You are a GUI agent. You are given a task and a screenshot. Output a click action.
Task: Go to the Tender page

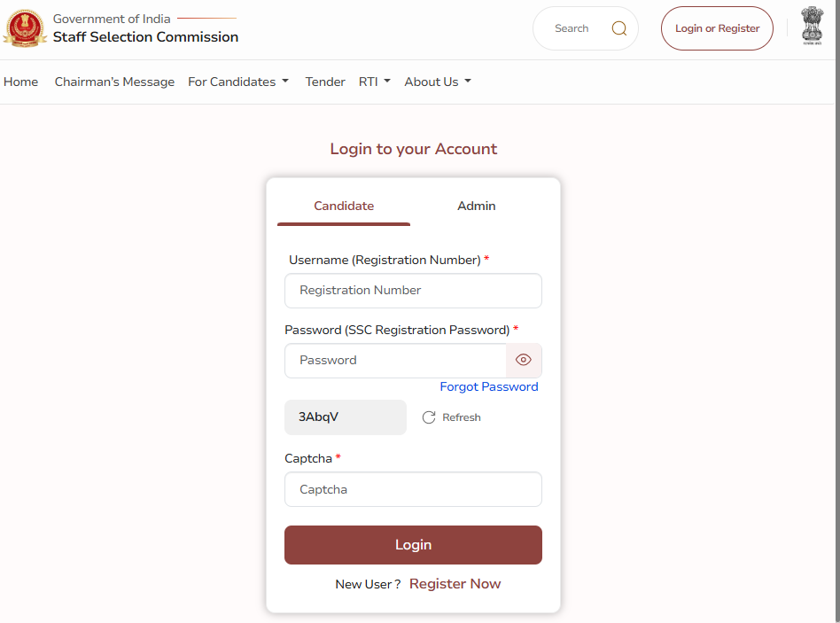325,82
